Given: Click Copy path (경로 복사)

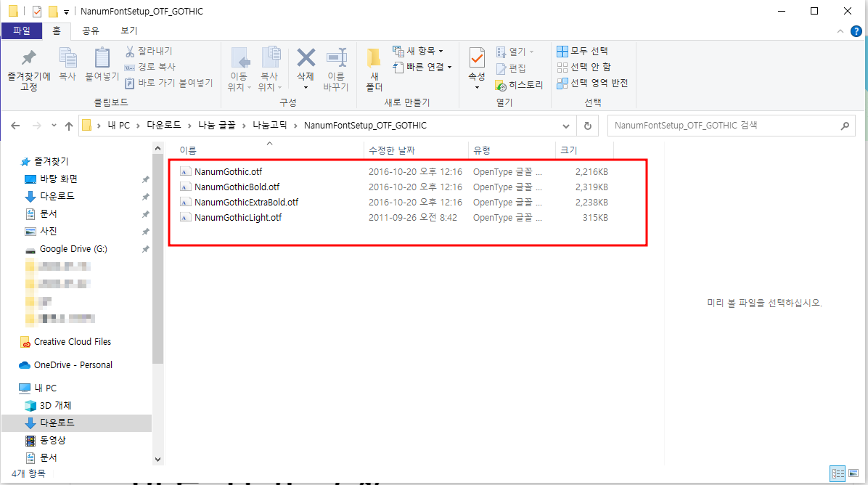Looking at the screenshot, I should coord(150,67).
